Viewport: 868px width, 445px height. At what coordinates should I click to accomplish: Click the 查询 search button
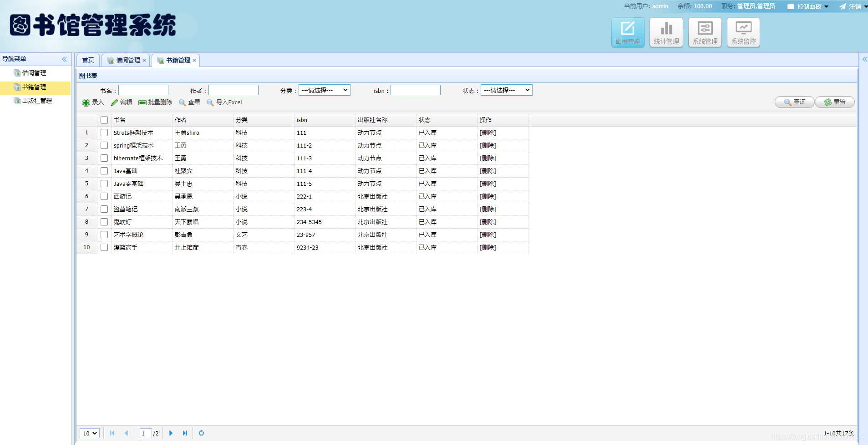tap(794, 102)
